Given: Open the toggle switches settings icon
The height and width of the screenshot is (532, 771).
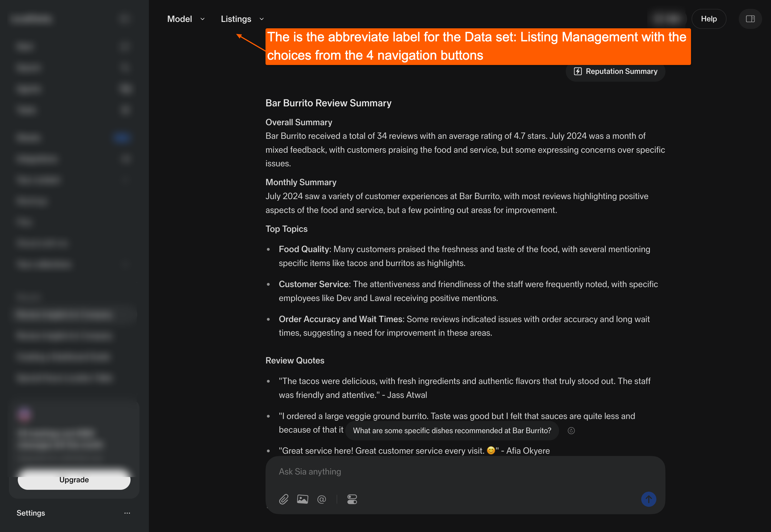Looking at the screenshot, I should pyautogui.click(x=352, y=499).
